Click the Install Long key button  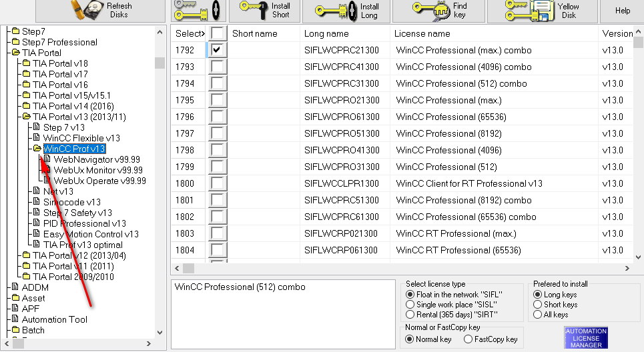(x=346, y=11)
